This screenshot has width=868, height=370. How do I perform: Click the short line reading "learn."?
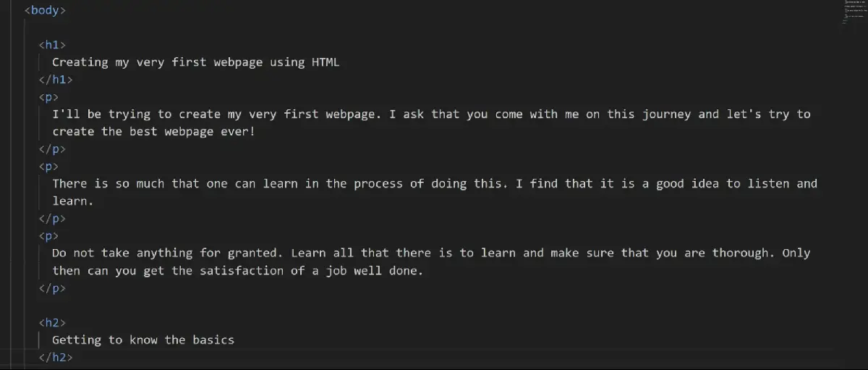pyautogui.click(x=73, y=201)
